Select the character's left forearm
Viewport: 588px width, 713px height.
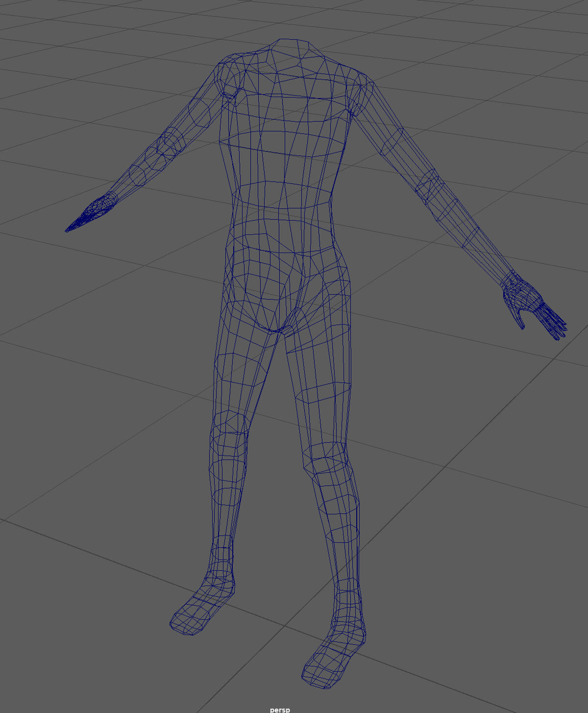(x=470, y=235)
